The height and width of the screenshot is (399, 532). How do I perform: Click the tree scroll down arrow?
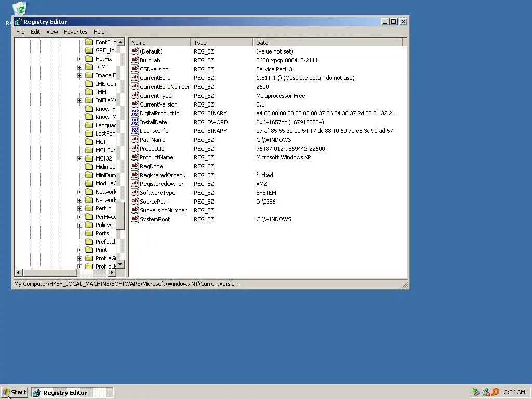(x=121, y=264)
